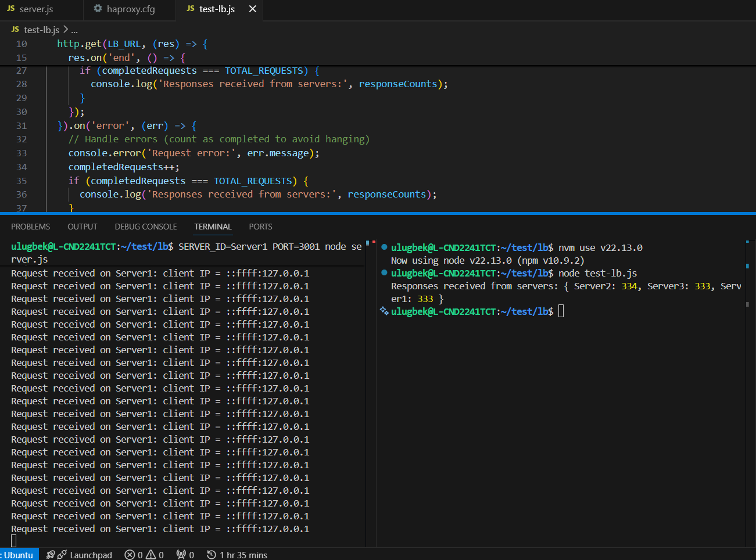Screen dimensions: 756x560
Task: Click the command dot beside 'nvm use v22.13.0'
Action: click(x=384, y=247)
